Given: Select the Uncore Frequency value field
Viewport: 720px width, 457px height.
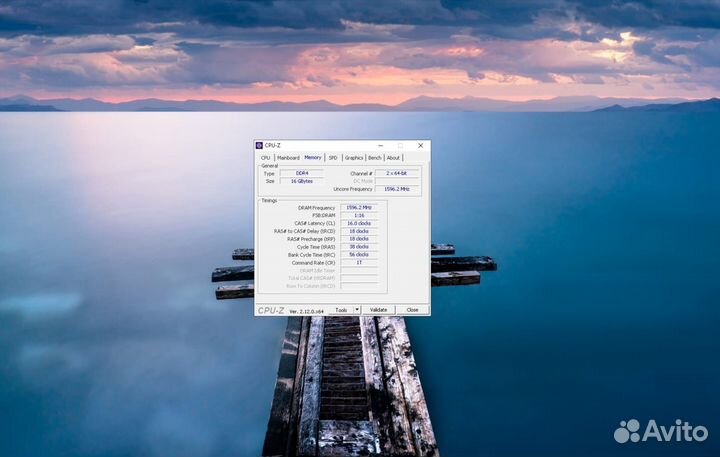Looking at the screenshot, I should coord(397,189).
